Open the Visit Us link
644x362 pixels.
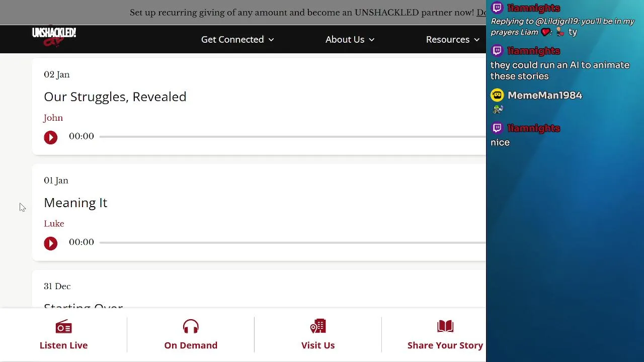(x=318, y=345)
